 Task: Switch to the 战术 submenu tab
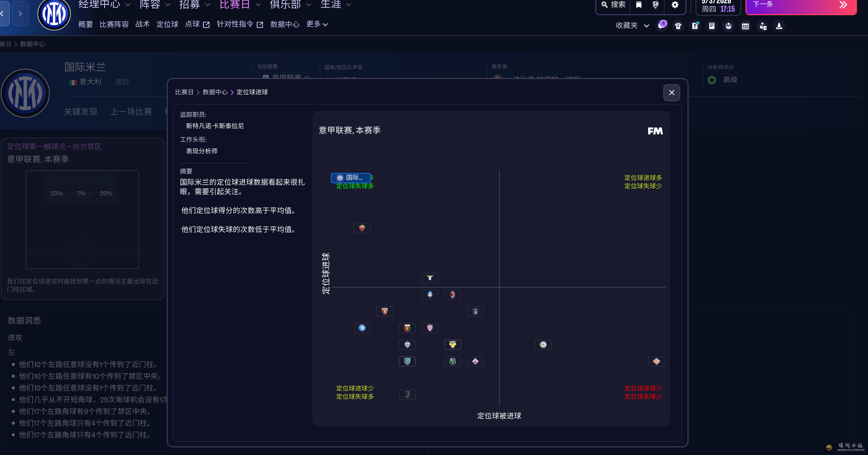142,24
